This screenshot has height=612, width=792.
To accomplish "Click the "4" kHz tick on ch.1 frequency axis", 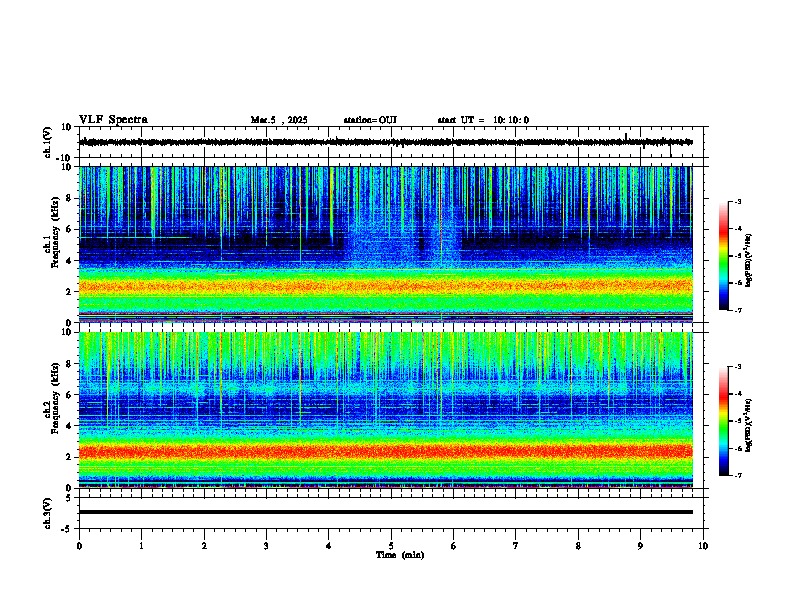I will [70, 261].
